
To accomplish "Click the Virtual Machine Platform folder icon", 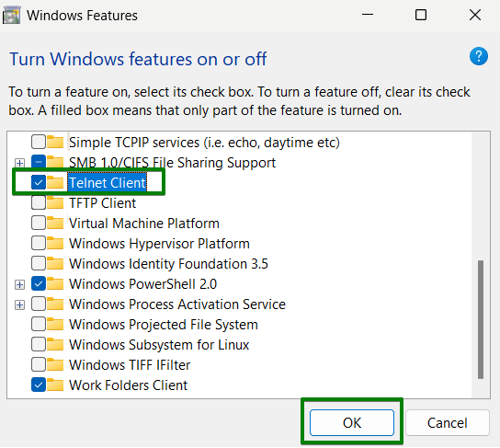I will pos(55,223).
